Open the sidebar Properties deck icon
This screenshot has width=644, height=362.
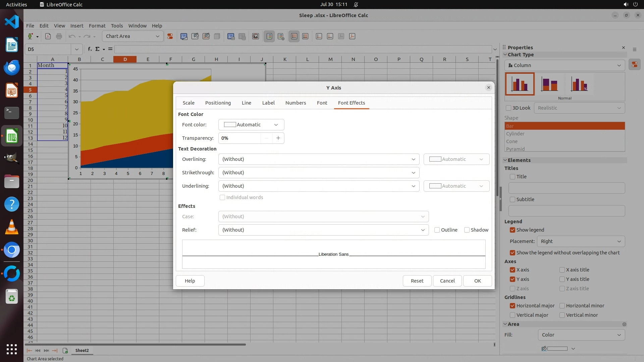click(634, 65)
